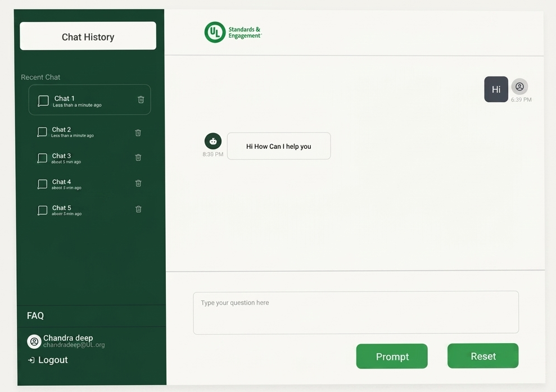556x392 pixels.
Task: Click the Chat 5 speech bubble icon
Action: click(x=43, y=210)
